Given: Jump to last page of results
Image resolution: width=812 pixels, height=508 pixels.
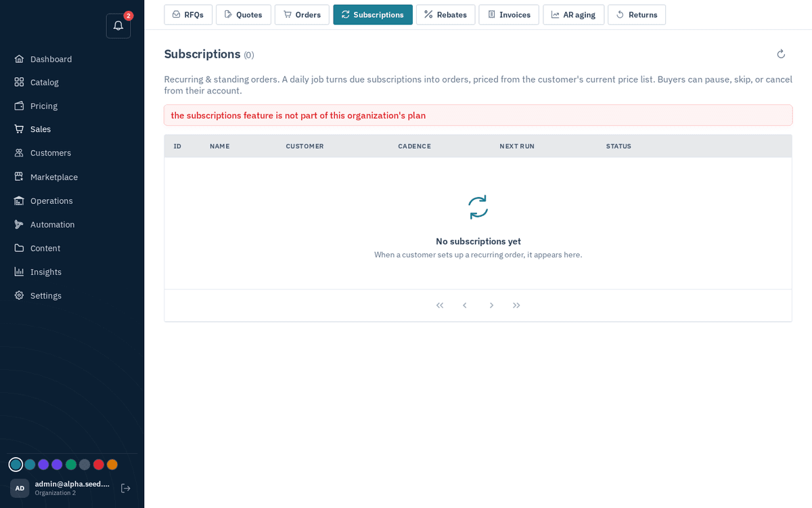Looking at the screenshot, I should click(517, 305).
